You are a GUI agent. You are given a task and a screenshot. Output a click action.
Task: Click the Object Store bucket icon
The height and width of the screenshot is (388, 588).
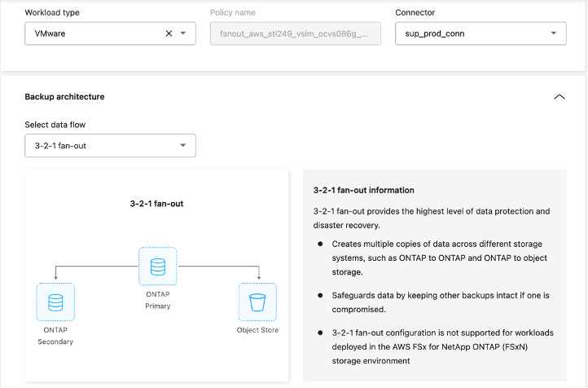[x=257, y=302]
